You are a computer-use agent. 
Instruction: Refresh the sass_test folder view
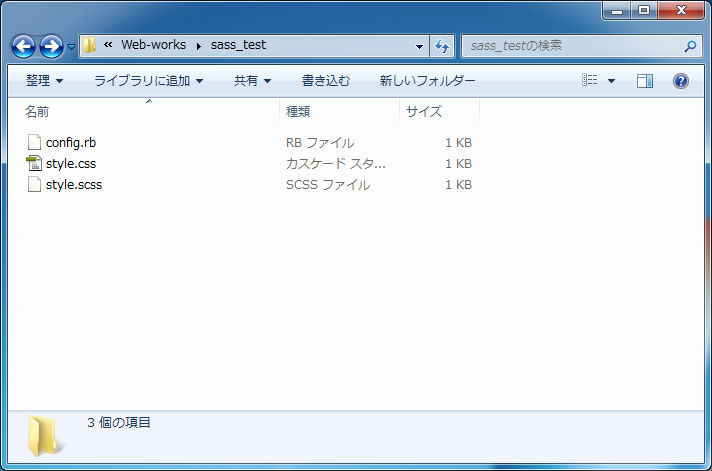click(442, 46)
